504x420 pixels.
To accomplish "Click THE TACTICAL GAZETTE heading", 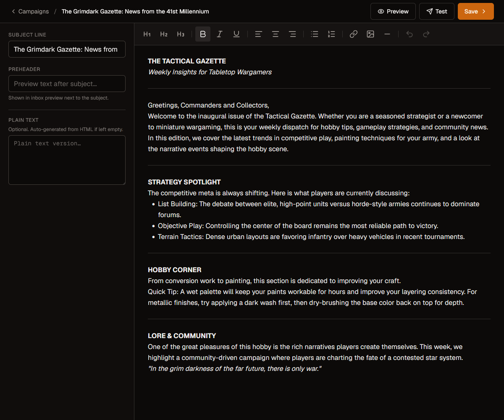I will 187,61.
